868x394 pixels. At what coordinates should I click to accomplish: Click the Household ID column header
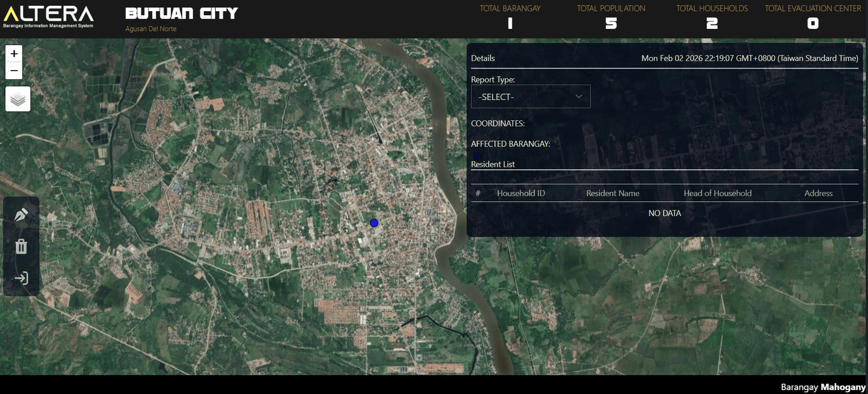tap(521, 193)
